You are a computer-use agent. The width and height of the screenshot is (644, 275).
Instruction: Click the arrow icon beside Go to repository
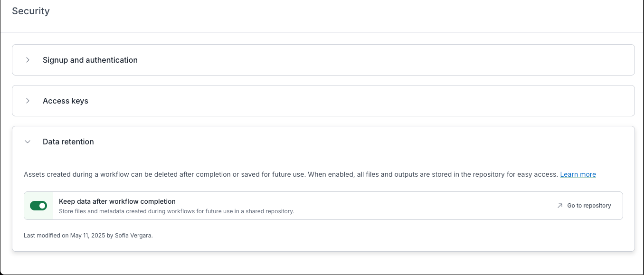pos(560,206)
